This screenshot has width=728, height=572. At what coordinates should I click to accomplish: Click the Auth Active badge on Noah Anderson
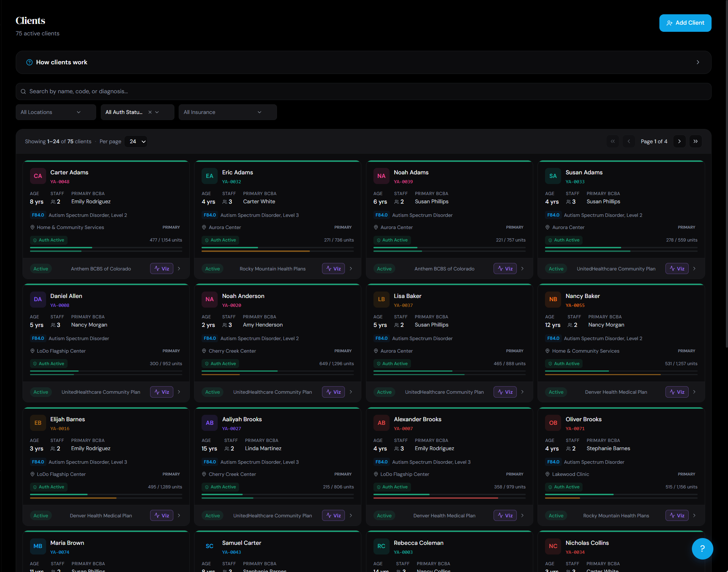pyautogui.click(x=220, y=364)
